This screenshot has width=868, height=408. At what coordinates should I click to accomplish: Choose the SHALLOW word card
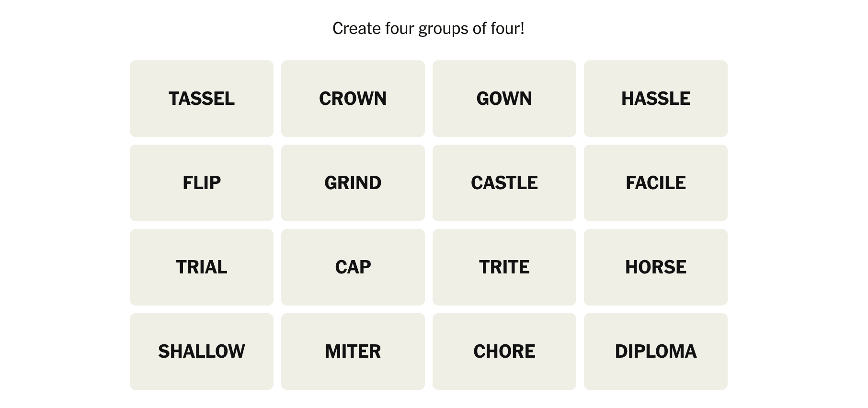point(201,351)
